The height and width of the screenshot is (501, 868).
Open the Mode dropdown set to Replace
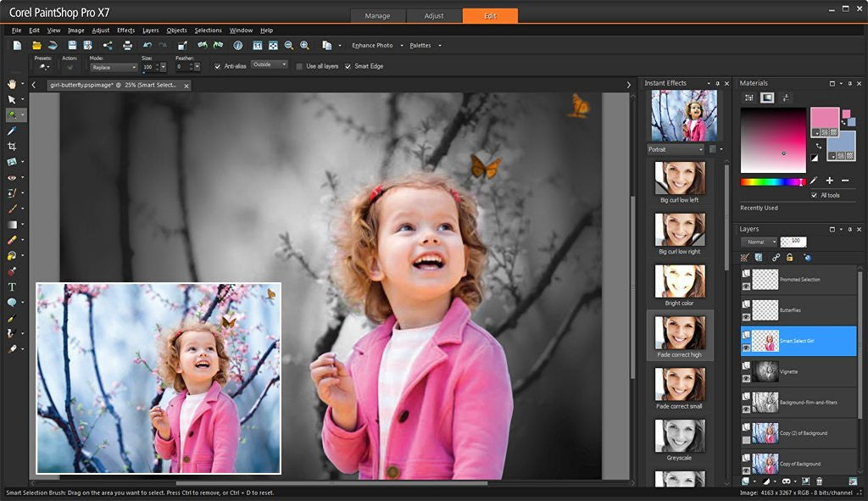[x=114, y=67]
